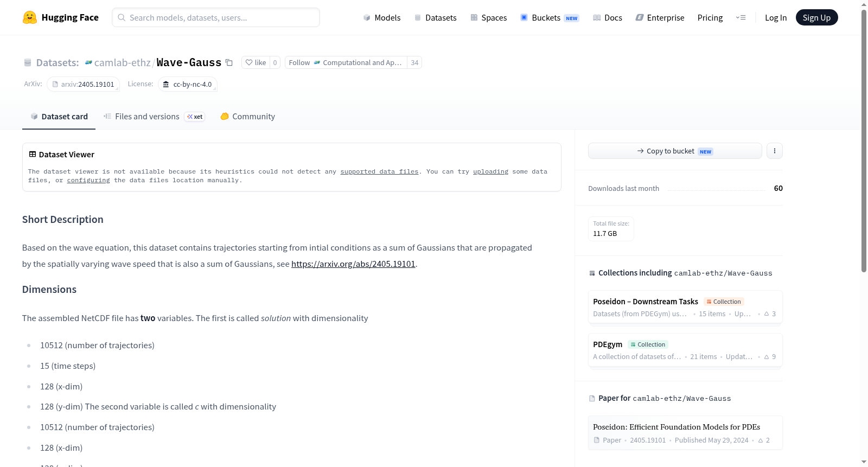This screenshot has width=868, height=467.
Task: Open the supported data files link
Action: (379, 171)
